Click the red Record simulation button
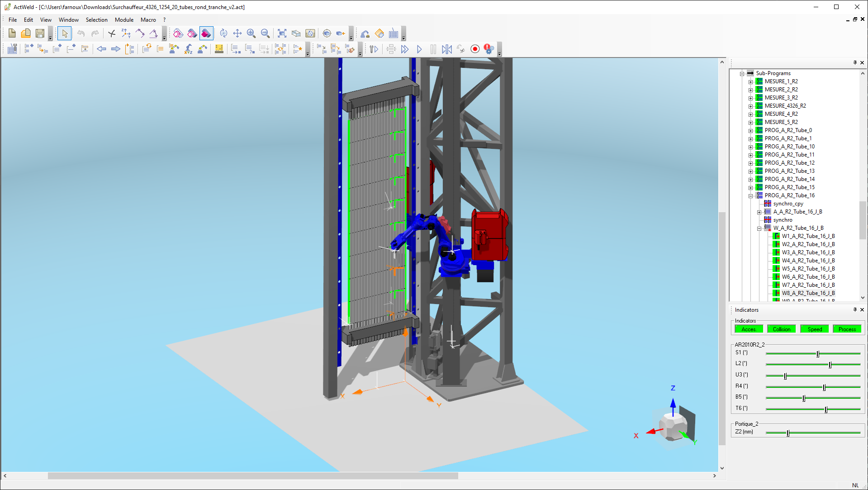Viewport: 868px width, 490px height. (x=475, y=49)
